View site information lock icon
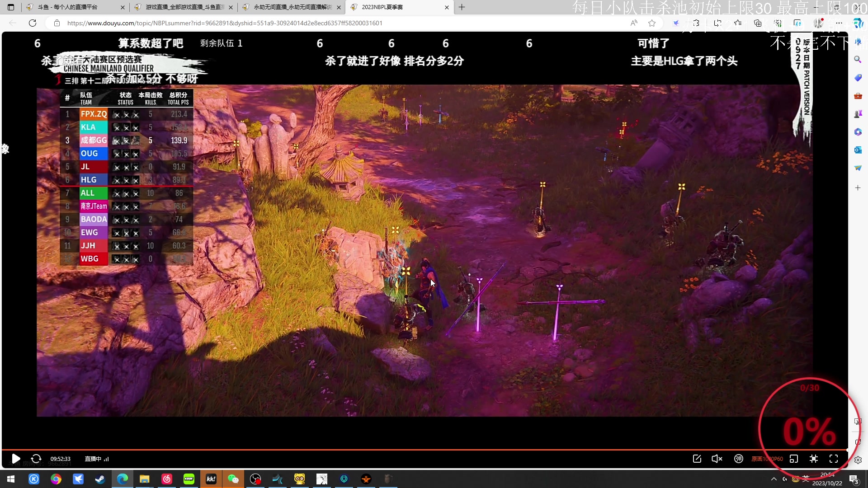 [57, 23]
